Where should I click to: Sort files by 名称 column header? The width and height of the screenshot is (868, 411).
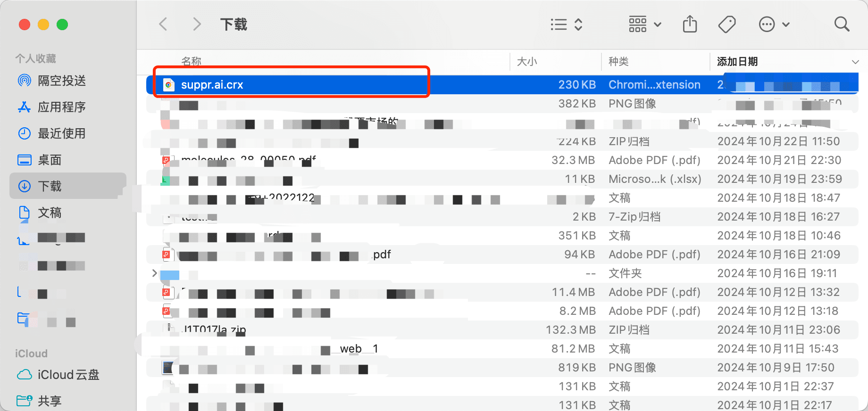pos(192,61)
